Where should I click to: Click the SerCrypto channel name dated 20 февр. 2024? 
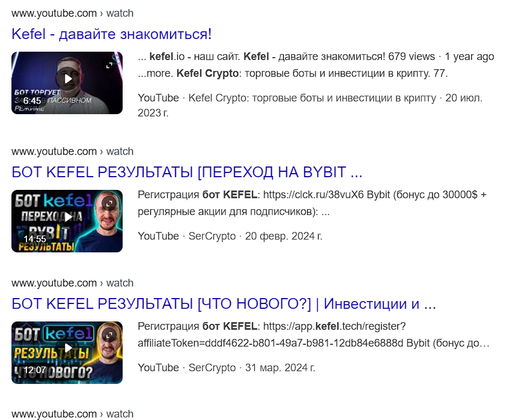[212, 236]
